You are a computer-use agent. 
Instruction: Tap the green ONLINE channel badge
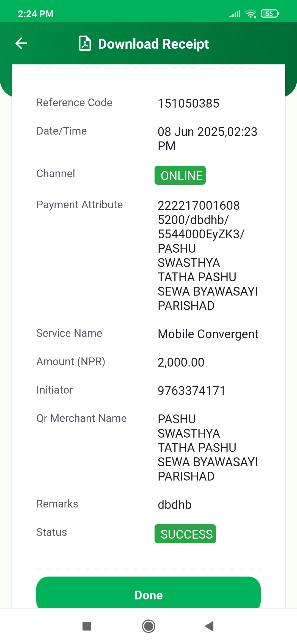(x=180, y=175)
